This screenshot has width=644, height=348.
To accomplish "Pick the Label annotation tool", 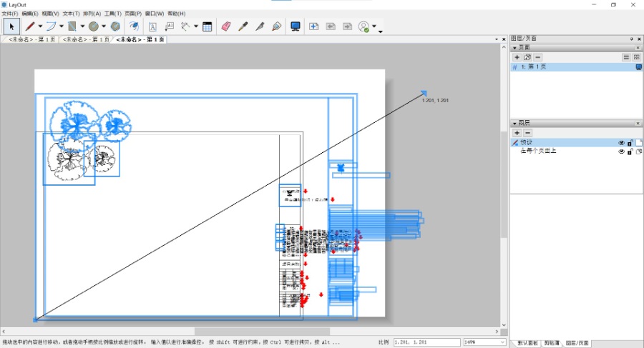I will [x=169, y=26].
